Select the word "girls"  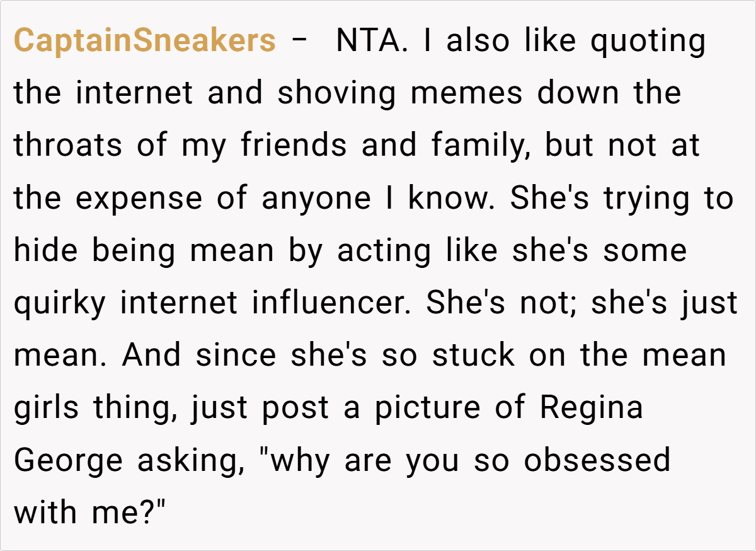click(x=47, y=409)
